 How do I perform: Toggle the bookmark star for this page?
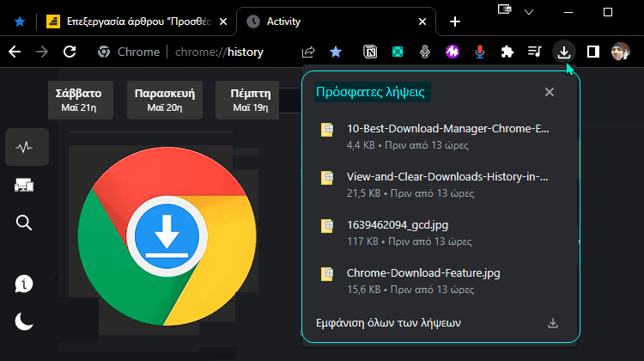pos(336,52)
